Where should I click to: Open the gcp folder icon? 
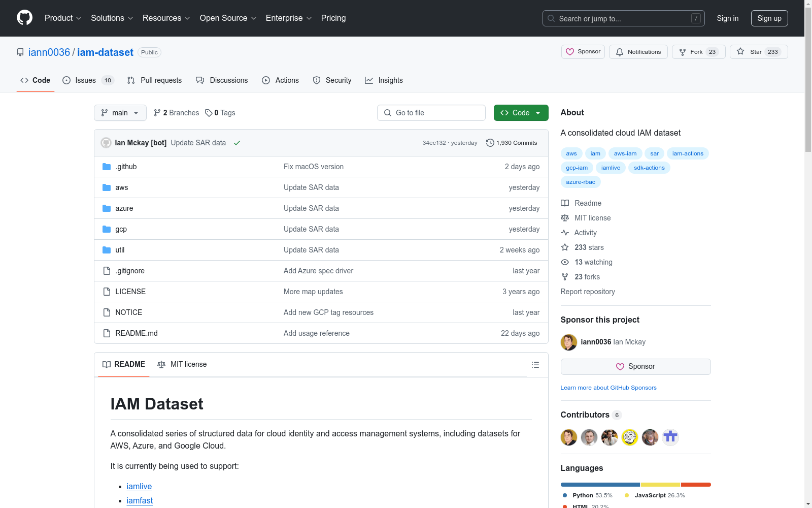point(107,229)
